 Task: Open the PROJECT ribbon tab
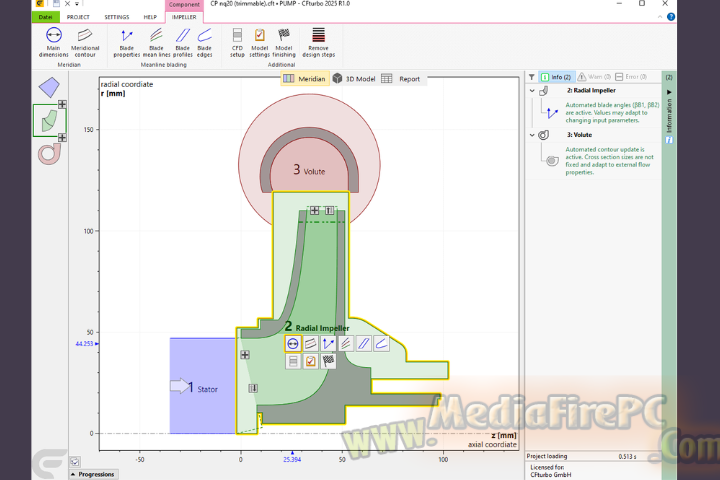point(78,17)
